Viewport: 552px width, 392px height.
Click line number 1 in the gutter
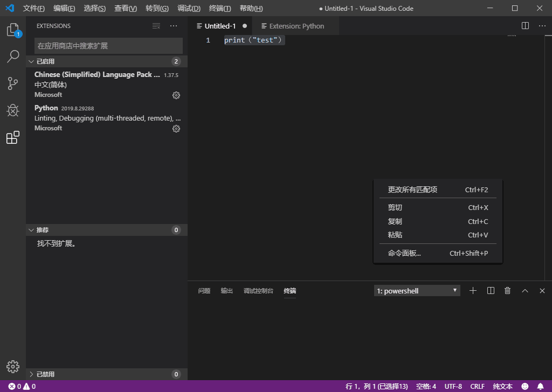(x=208, y=40)
